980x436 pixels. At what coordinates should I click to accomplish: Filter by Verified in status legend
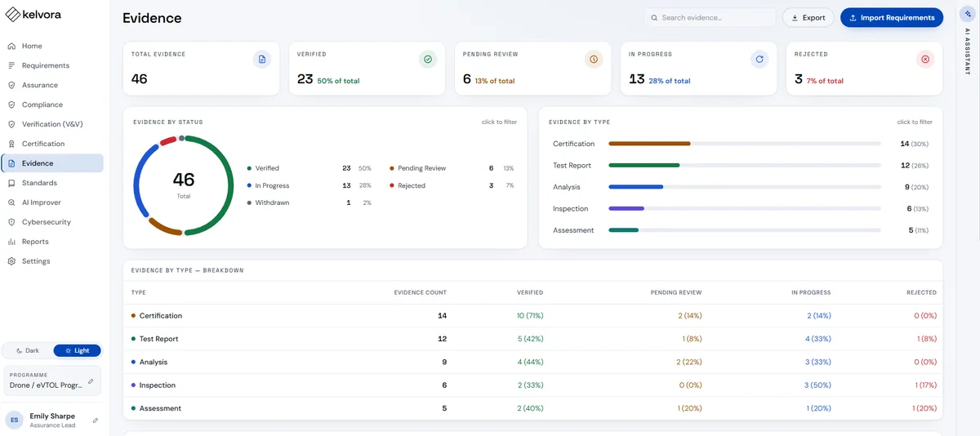coord(310,168)
